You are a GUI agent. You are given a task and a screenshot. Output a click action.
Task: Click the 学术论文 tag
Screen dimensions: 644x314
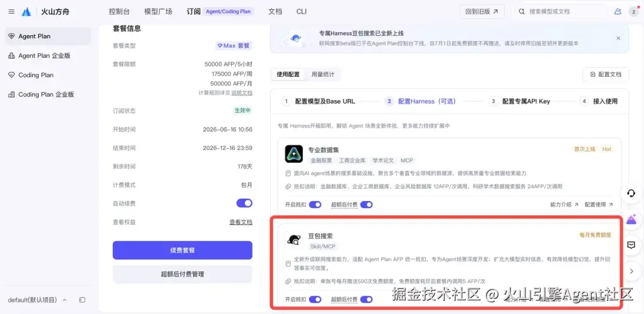[383, 160]
